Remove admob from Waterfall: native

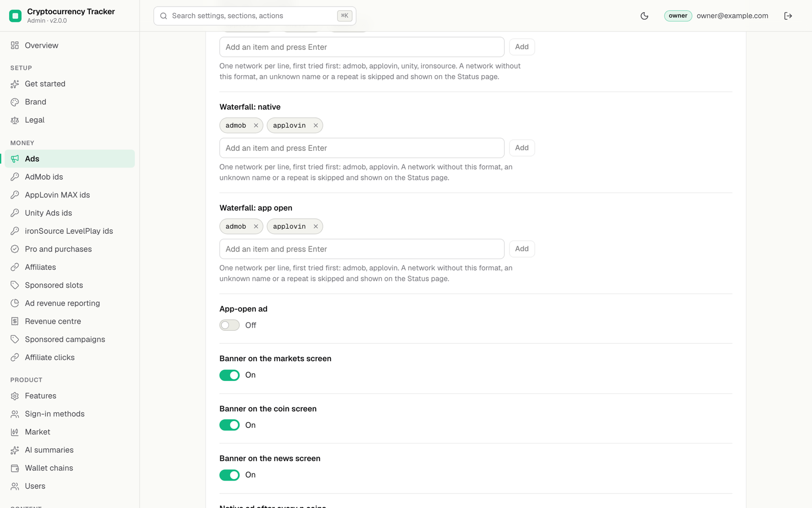pyautogui.click(x=256, y=125)
